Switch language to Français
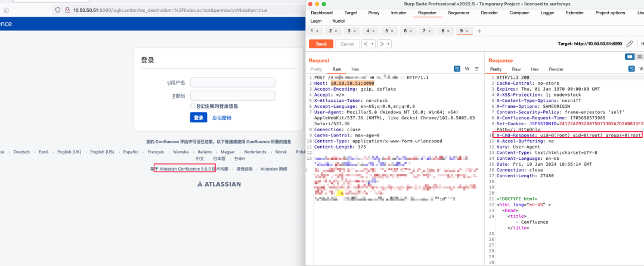Image resolution: width=644 pixels, height=266 pixels. pos(156,152)
